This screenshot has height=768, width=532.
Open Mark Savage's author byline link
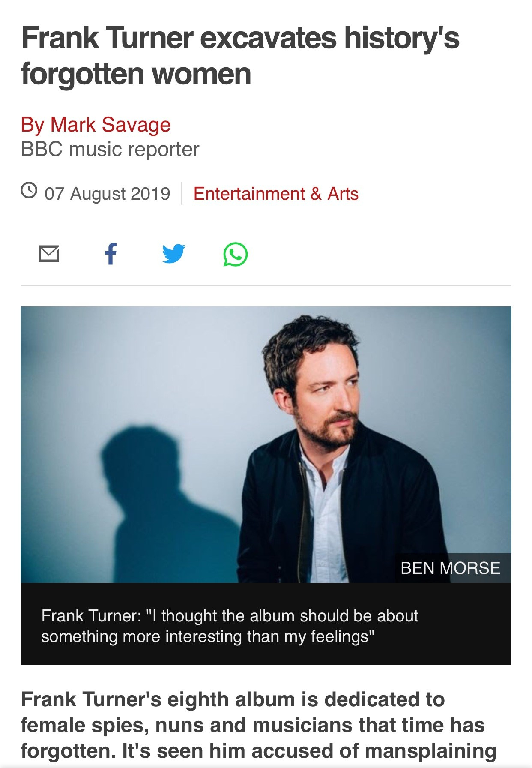96,125
